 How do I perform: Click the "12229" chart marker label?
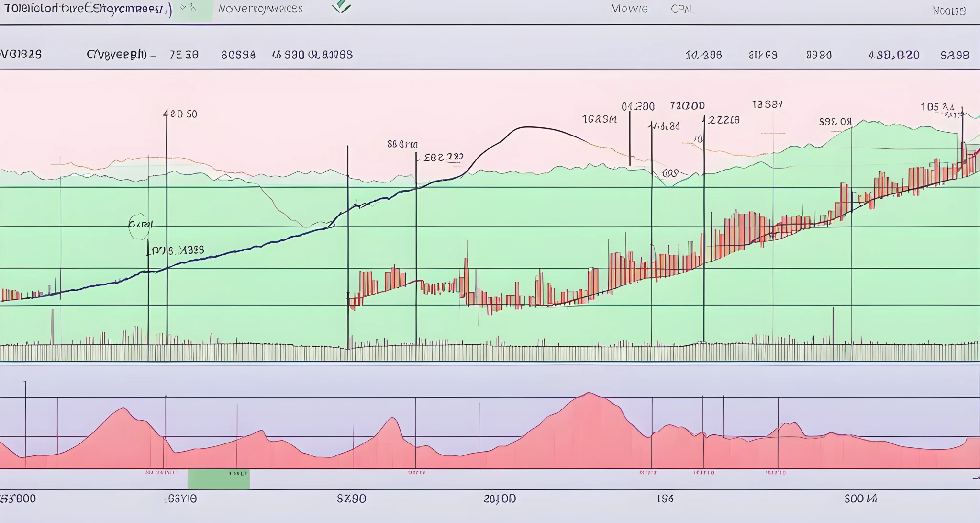click(723, 120)
